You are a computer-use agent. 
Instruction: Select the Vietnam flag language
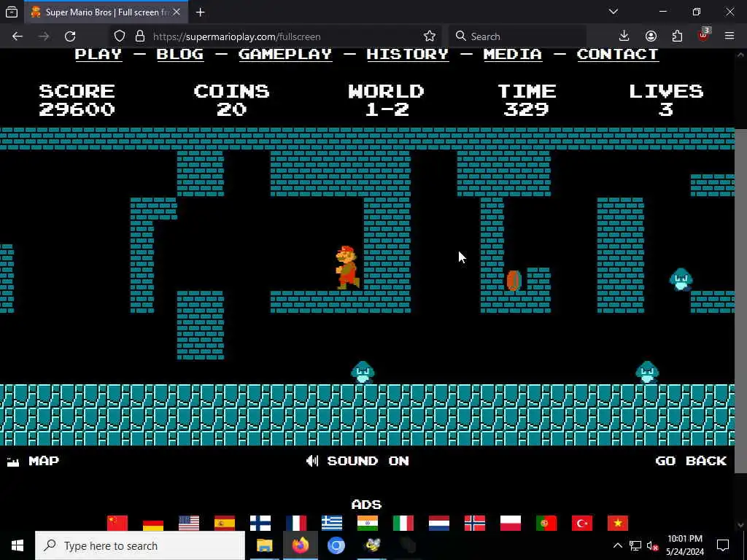[x=617, y=523]
